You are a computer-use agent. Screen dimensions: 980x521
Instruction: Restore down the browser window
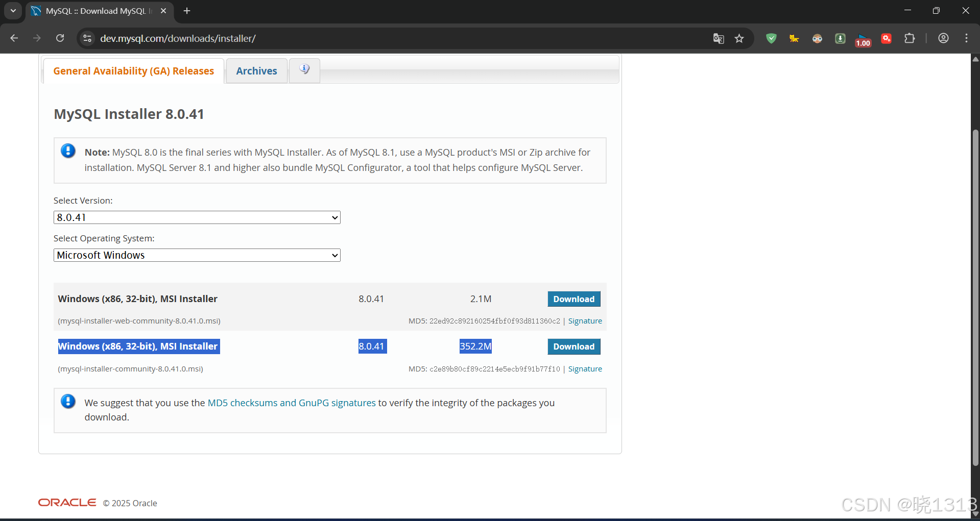tap(936, 10)
